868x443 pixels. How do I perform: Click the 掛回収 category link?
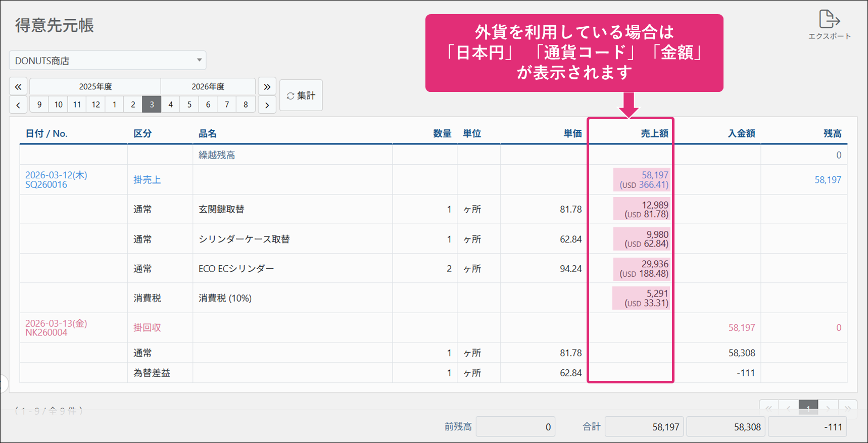pos(147,328)
